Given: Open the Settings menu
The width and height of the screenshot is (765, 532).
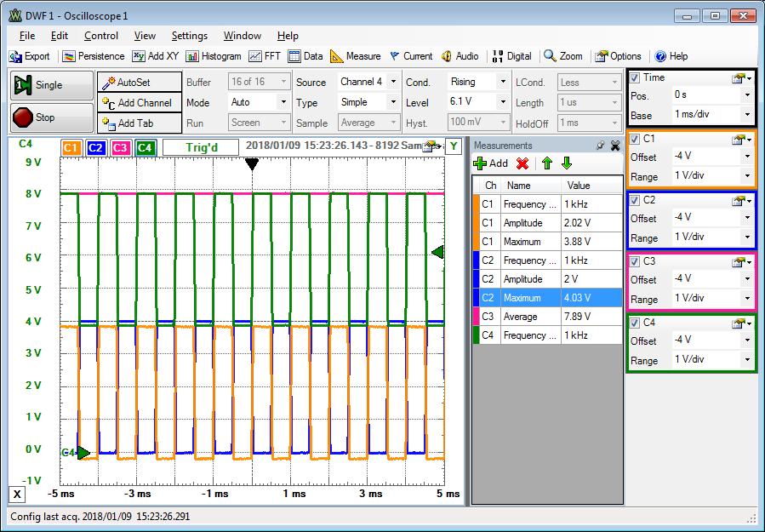Looking at the screenshot, I should [189, 36].
